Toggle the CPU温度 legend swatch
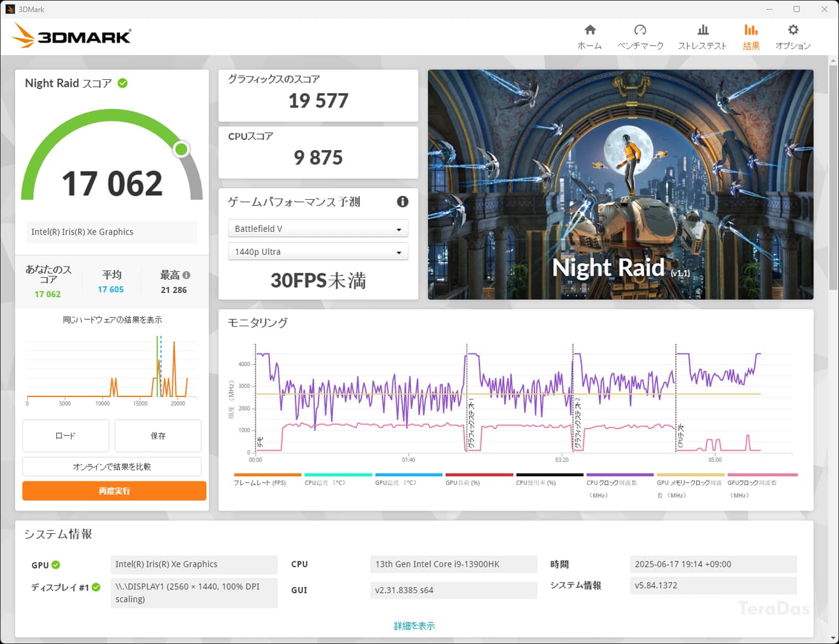839x644 pixels. [x=338, y=475]
